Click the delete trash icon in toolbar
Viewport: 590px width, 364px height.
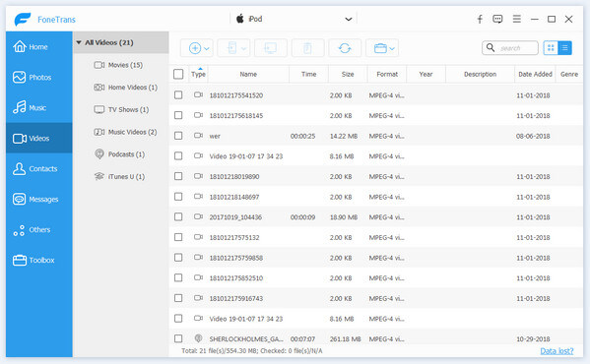point(307,48)
